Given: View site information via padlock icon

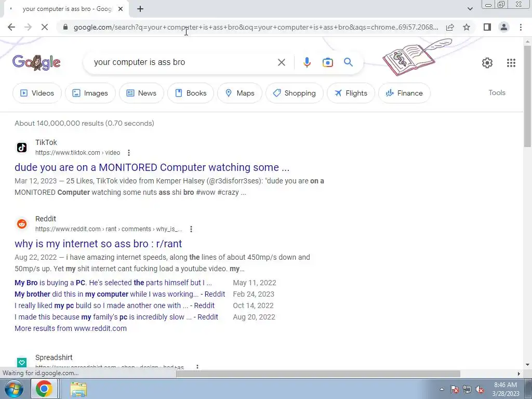Looking at the screenshot, I should coord(65,27).
